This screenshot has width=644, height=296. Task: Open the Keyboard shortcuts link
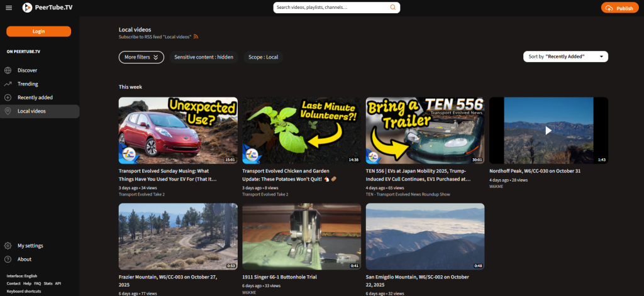point(24,291)
